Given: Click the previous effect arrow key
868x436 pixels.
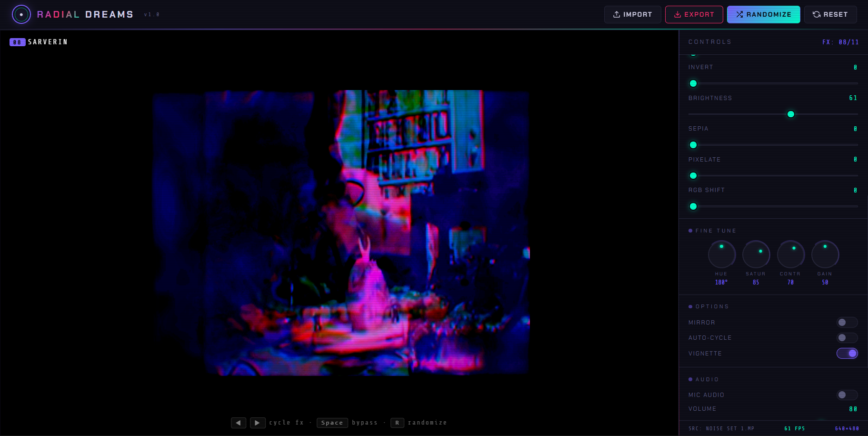Looking at the screenshot, I should click(x=238, y=423).
